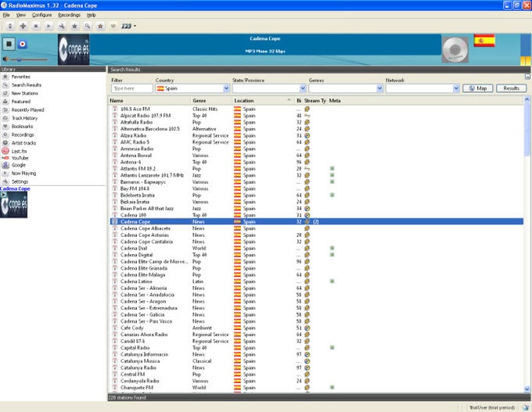Open Last.fm in the library sidebar
Viewport: 532px width, 412px height.
(19, 151)
